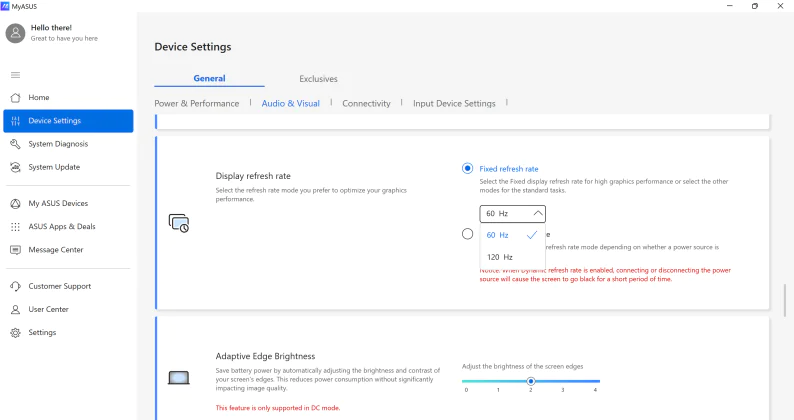The height and width of the screenshot is (420, 794).
Task: Click the My ASUS Devices icon
Action: click(x=16, y=203)
